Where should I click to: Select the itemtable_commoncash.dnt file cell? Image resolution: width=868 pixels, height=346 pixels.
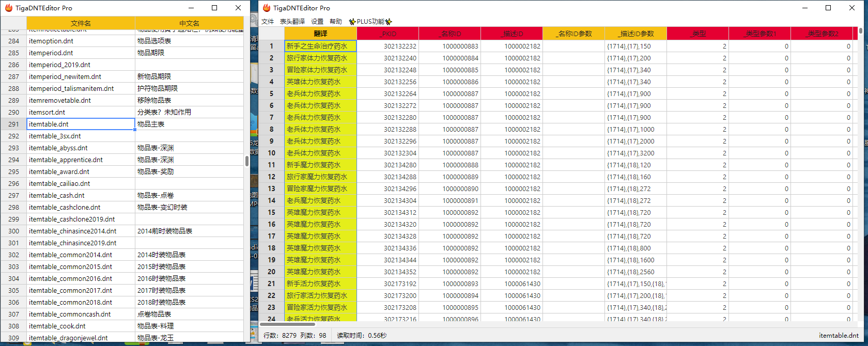coord(81,314)
